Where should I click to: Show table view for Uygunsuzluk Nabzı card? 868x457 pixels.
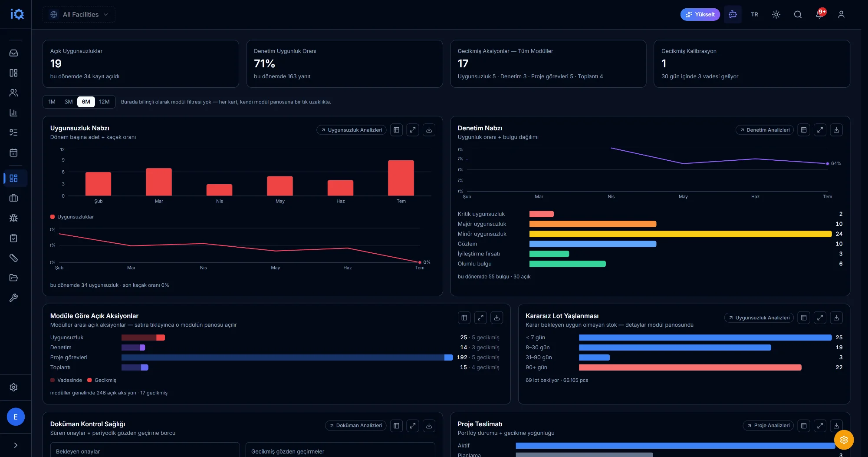[396, 130]
